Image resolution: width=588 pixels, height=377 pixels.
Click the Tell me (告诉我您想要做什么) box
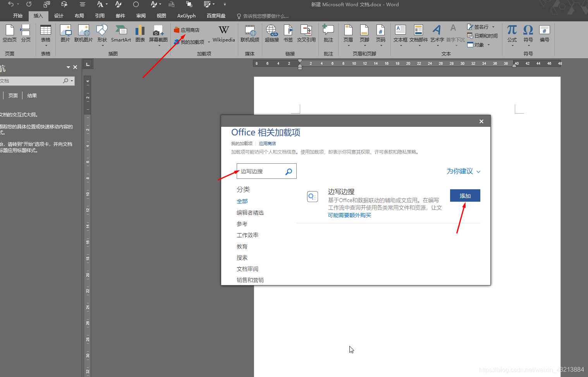click(x=263, y=16)
